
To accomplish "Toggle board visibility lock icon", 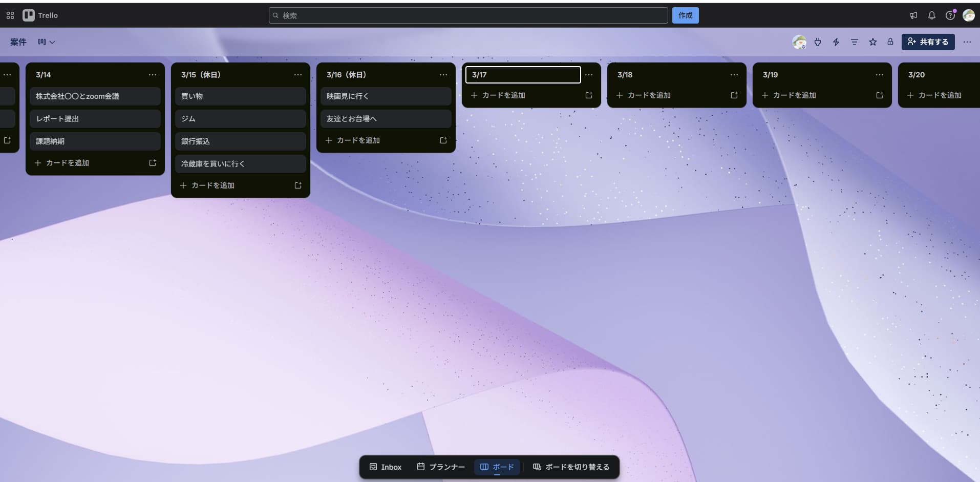I will coord(890,42).
